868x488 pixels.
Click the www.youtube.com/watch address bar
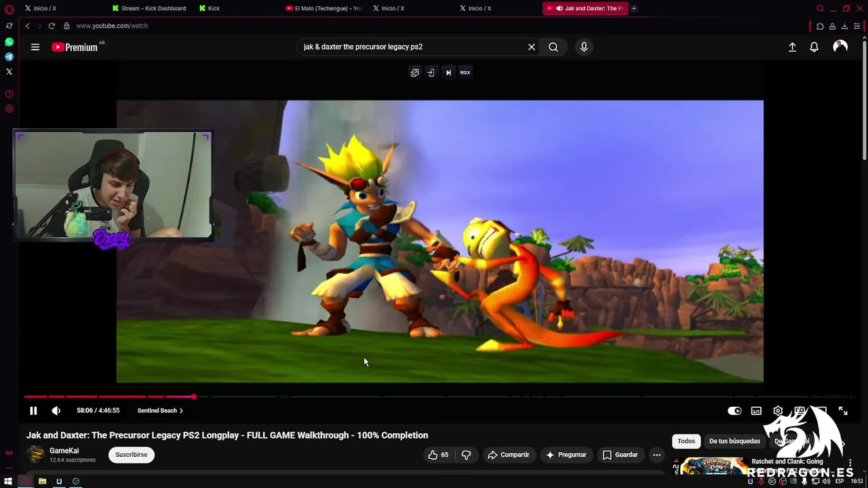112,26
